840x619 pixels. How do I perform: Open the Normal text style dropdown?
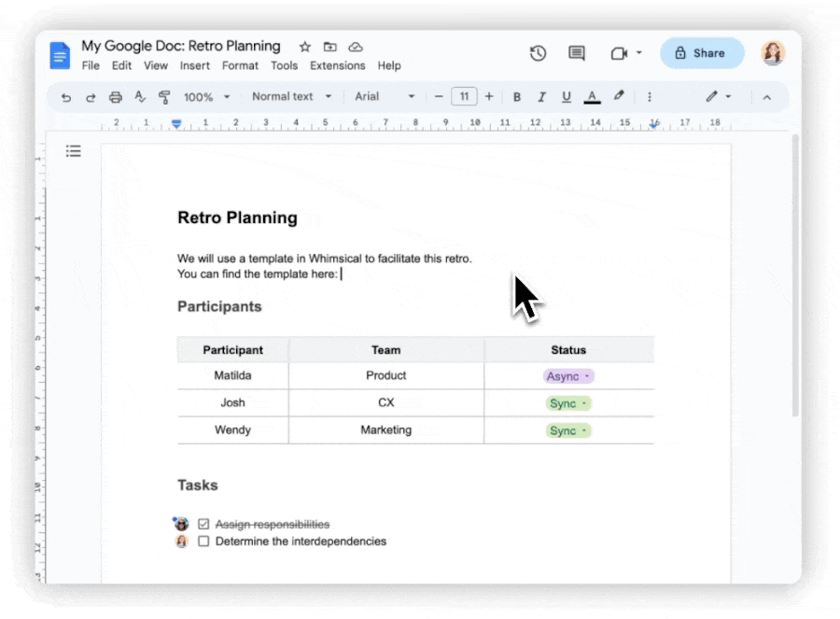pos(291,96)
